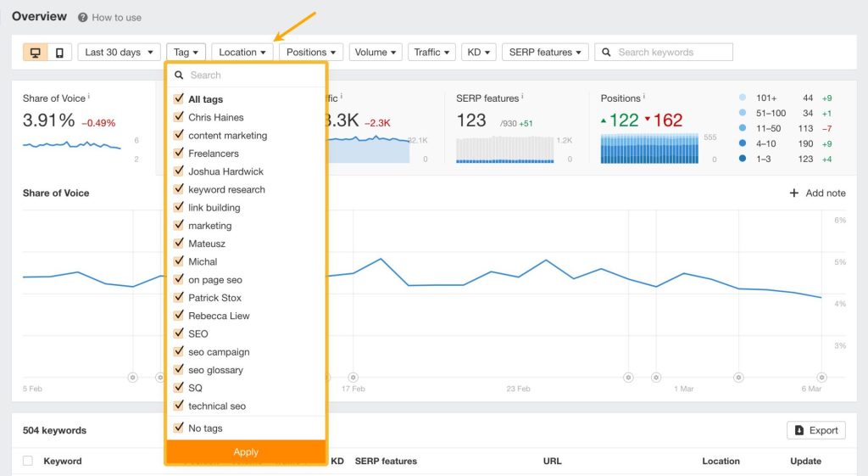The width and height of the screenshot is (868, 476).
Task: Click the How to use help icon
Action: coord(83,18)
